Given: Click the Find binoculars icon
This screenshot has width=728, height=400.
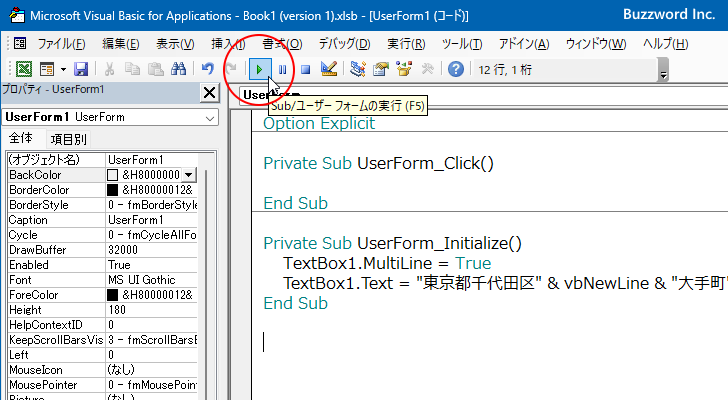Looking at the screenshot, I should click(178, 69).
